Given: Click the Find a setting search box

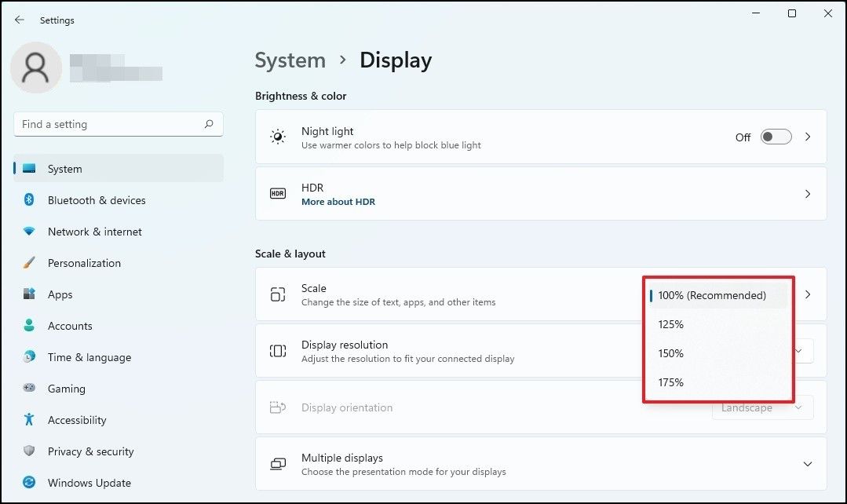Looking at the screenshot, I should (110, 124).
